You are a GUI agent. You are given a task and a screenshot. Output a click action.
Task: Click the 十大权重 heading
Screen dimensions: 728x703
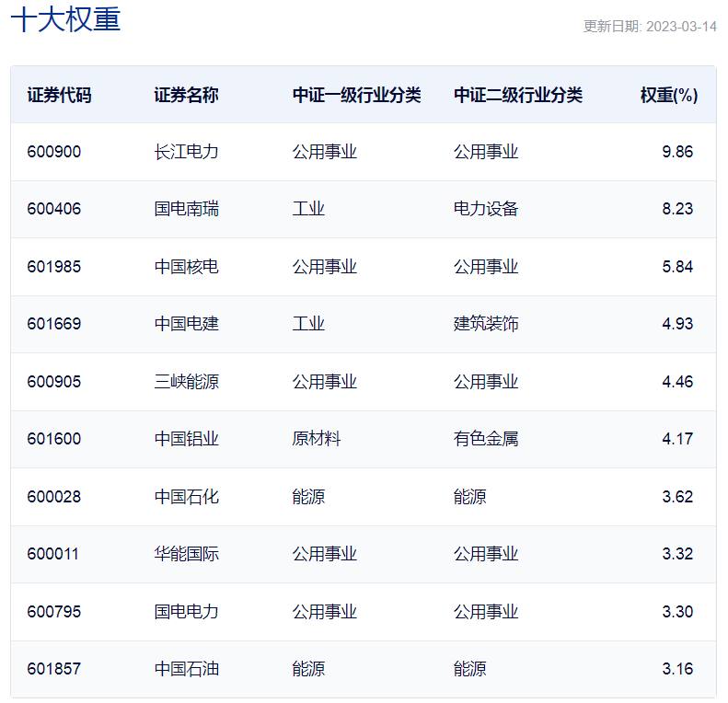point(65,19)
